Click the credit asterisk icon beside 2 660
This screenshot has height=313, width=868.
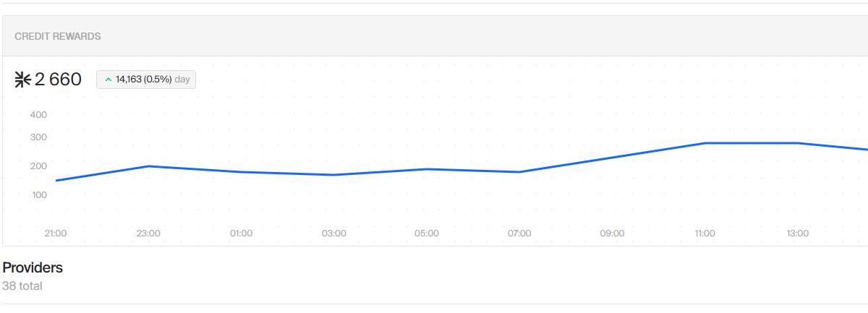click(x=22, y=80)
